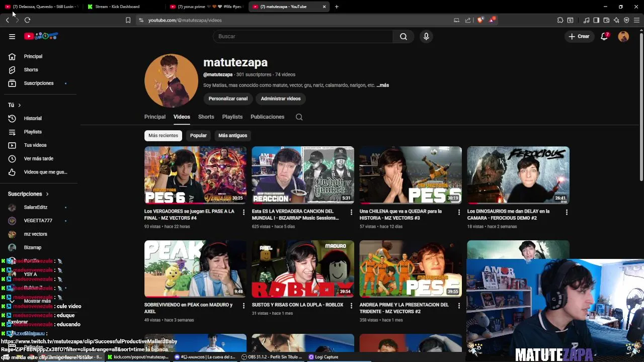
Task: Click the address bar URL
Action: pos(185,20)
